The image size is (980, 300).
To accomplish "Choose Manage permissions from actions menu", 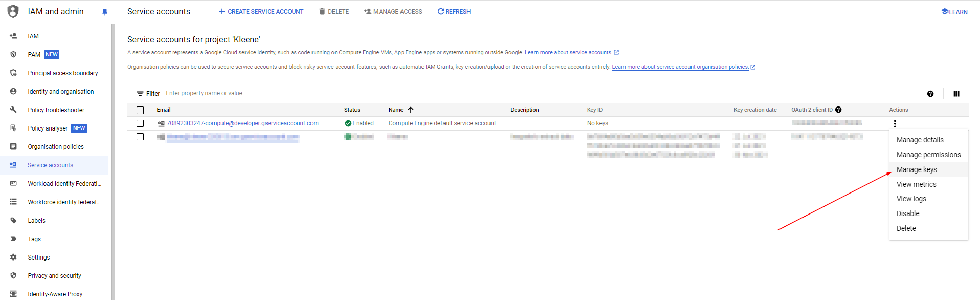I will [928, 155].
